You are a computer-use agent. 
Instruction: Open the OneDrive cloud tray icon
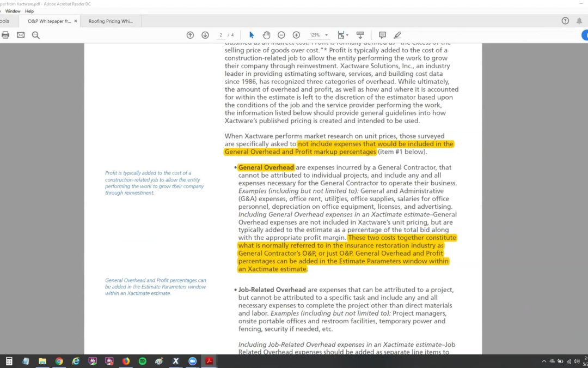click(x=552, y=361)
